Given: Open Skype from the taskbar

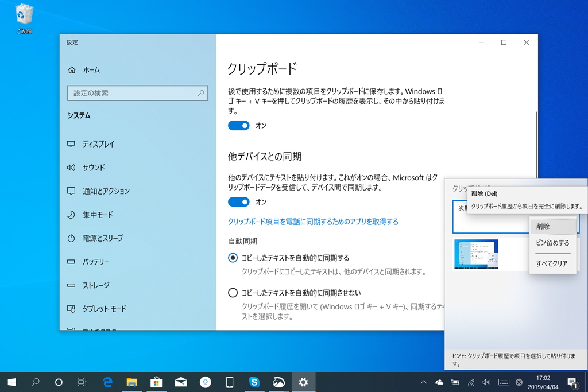Looking at the screenshot, I should [x=254, y=382].
